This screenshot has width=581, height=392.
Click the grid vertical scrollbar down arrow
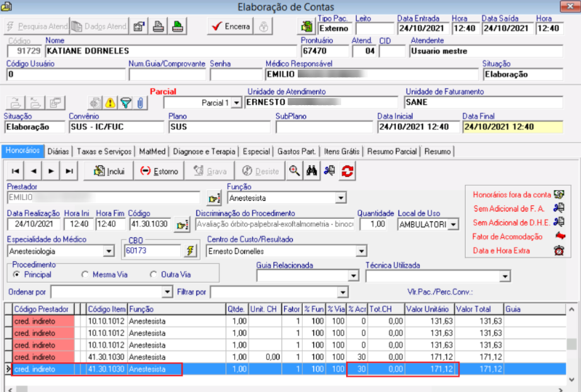572,379
